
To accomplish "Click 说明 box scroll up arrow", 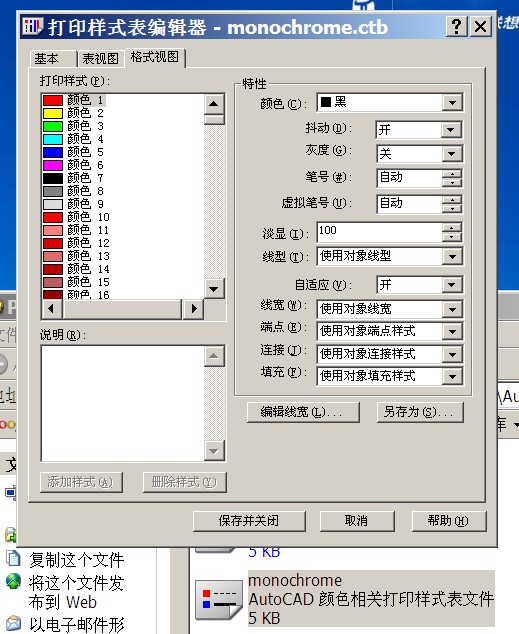I will pyautogui.click(x=214, y=357).
